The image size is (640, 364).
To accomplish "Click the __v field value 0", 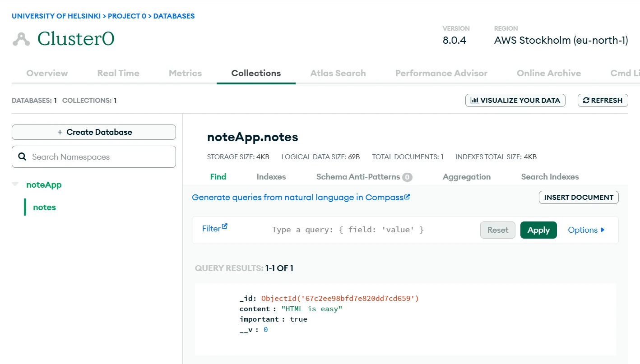I will coord(265,330).
